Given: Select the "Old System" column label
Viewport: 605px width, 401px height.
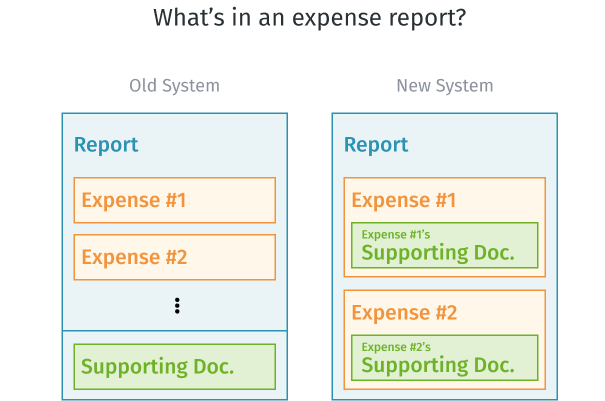Looking at the screenshot, I should click(x=174, y=86).
